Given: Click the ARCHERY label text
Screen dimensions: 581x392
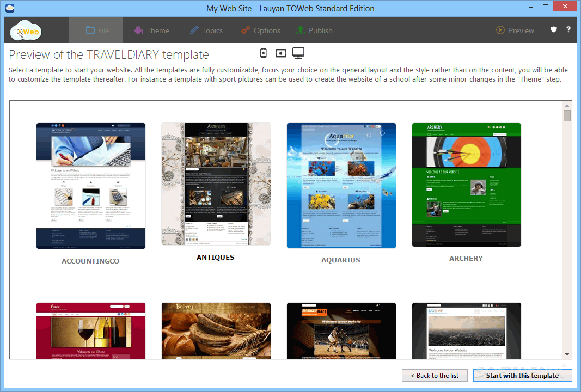Looking at the screenshot, I should point(466,259).
